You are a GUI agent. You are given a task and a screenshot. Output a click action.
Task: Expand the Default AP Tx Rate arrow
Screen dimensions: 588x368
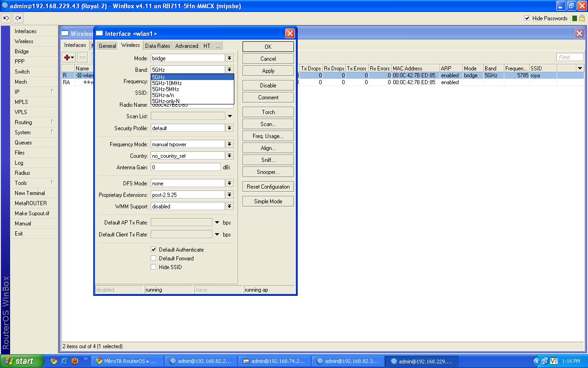pyautogui.click(x=217, y=223)
